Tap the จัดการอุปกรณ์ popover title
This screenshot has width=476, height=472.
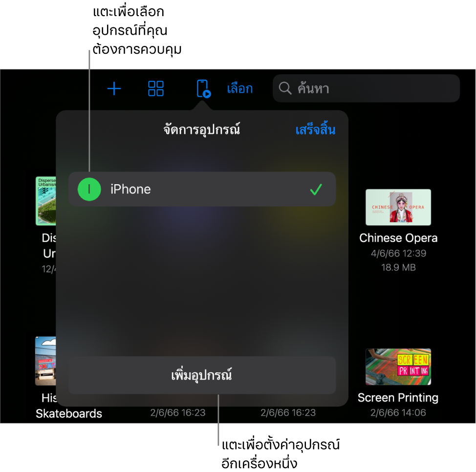point(202,130)
